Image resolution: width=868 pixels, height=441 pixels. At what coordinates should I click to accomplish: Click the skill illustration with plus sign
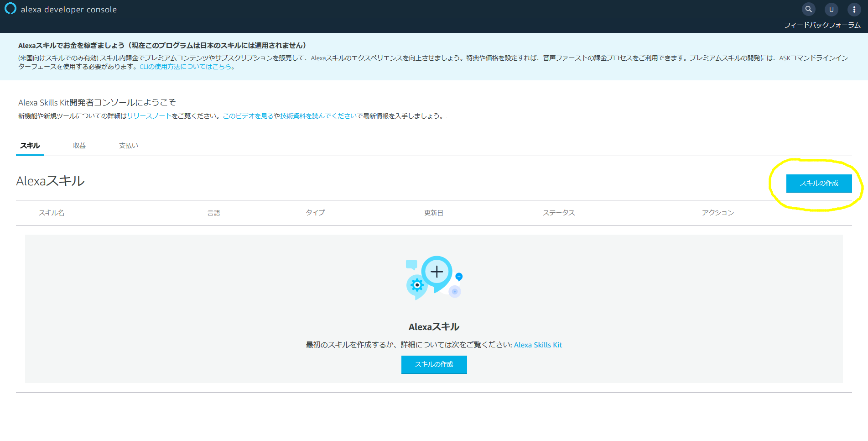(x=434, y=278)
